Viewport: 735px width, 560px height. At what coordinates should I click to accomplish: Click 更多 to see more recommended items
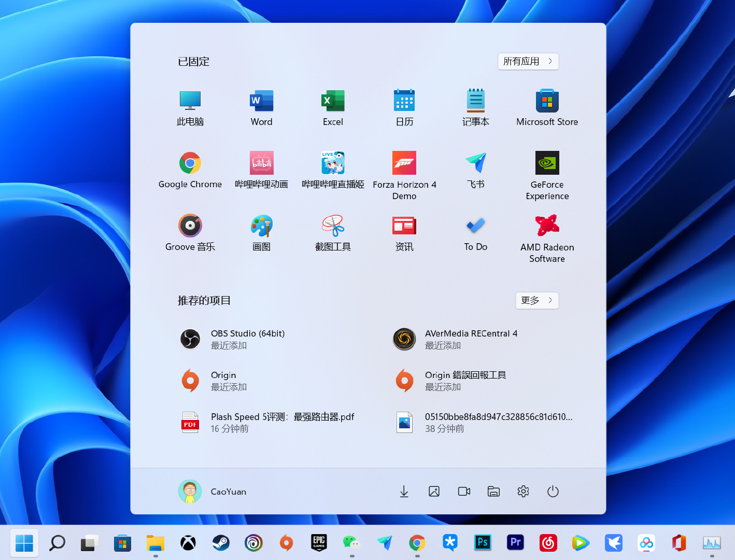tap(537, 300)
